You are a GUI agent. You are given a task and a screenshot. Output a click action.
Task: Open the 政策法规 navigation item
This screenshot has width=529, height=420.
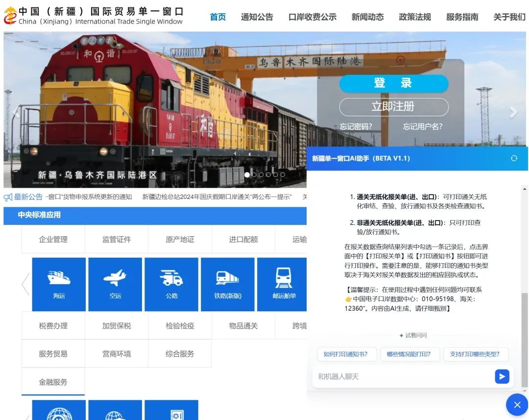[415, 17]
